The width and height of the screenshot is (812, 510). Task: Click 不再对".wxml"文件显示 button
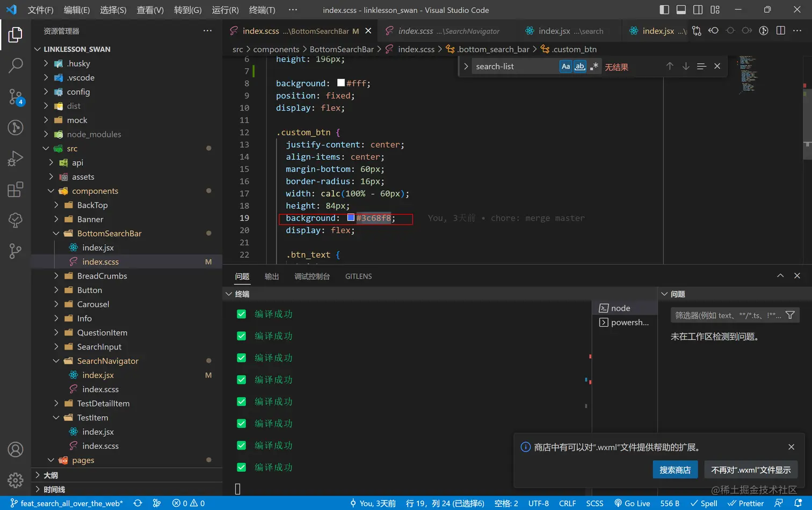[751, 470]
